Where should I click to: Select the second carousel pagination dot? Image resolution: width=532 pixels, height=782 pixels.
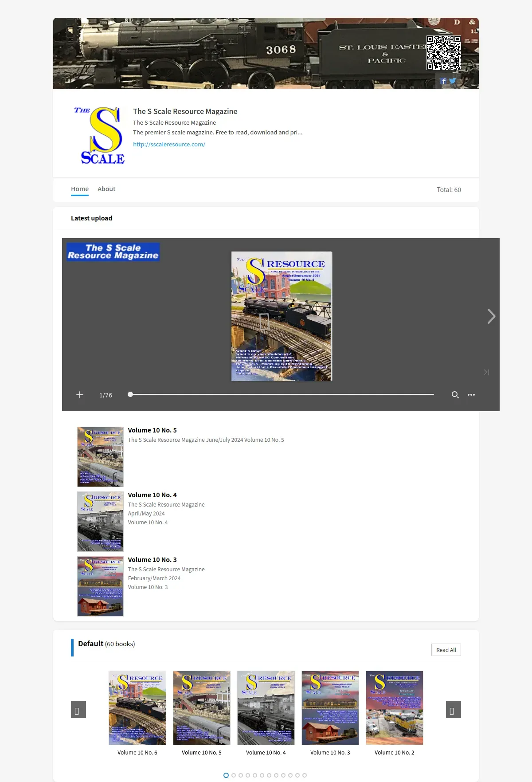click(234, 775)
